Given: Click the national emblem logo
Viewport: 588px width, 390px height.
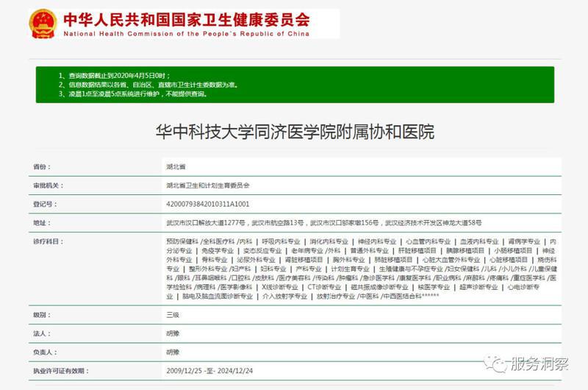Looking at the screenshot, I should click(x=44, y=24).
